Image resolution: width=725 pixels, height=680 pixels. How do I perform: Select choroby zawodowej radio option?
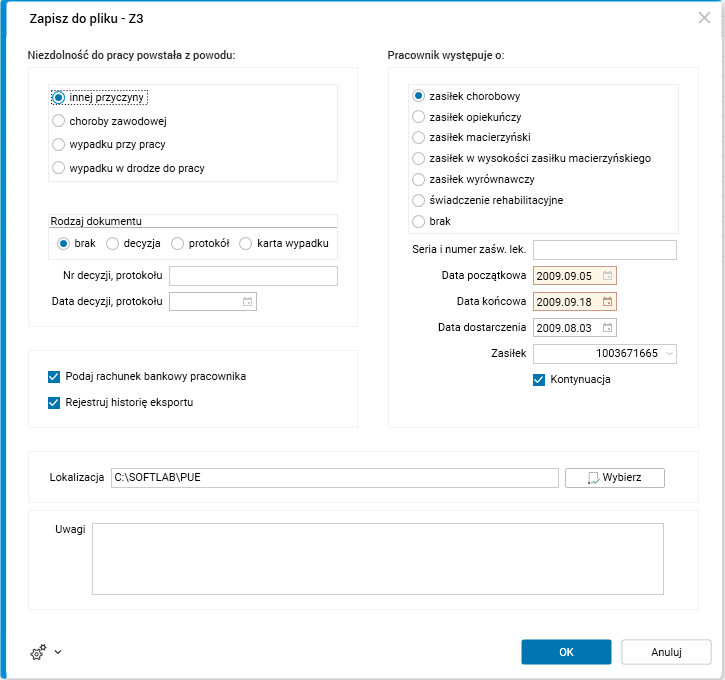tap(59, 121)
